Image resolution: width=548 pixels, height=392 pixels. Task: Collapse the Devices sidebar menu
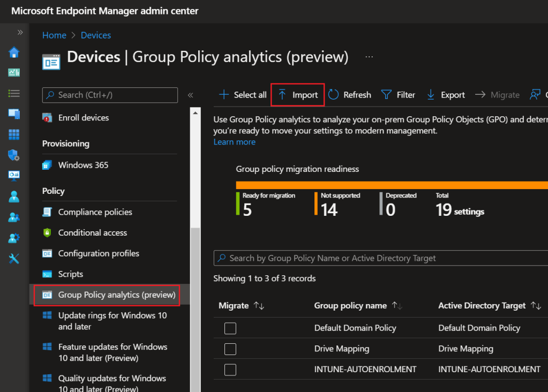pos(190,95)
